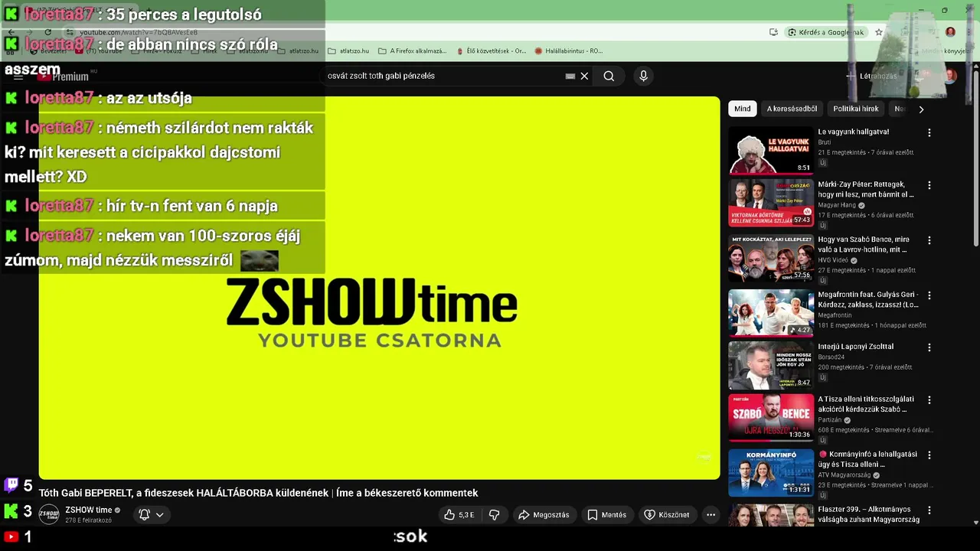Viewport: 980px width, 551px height.
Task: Save the video with Mentés
Action: point(606,515)
